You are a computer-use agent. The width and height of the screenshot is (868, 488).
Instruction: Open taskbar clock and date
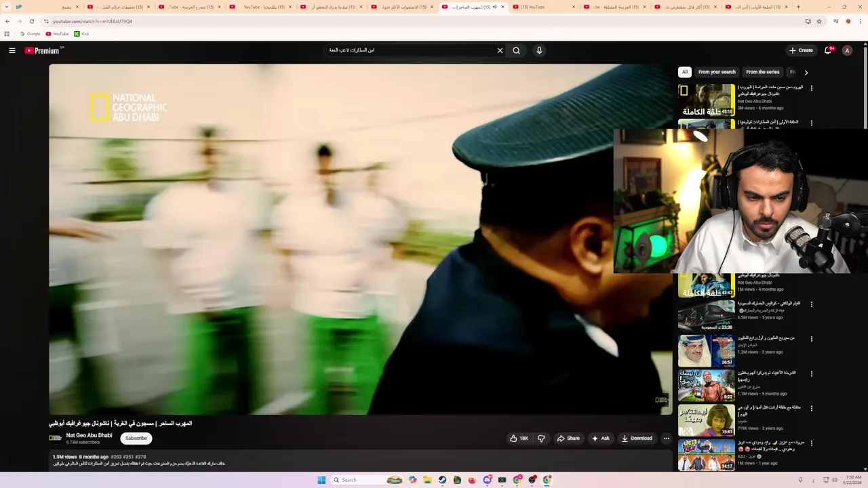[x=853, y=480]
